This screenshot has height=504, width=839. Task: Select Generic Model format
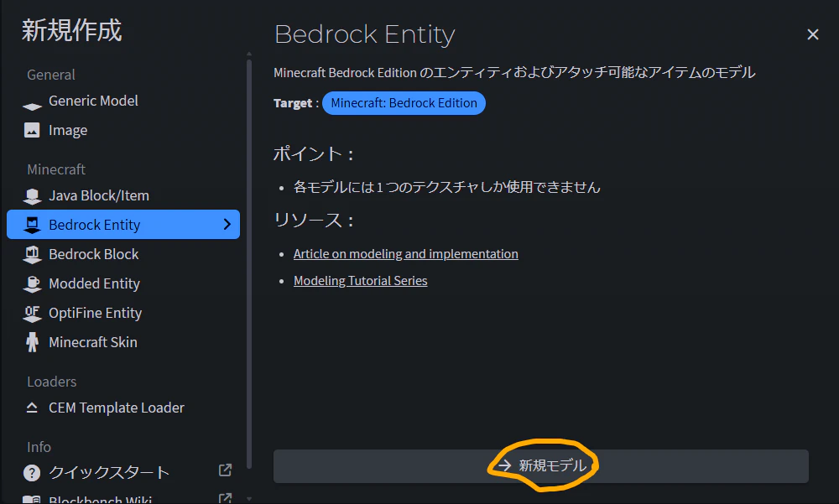tap(123, 101)
